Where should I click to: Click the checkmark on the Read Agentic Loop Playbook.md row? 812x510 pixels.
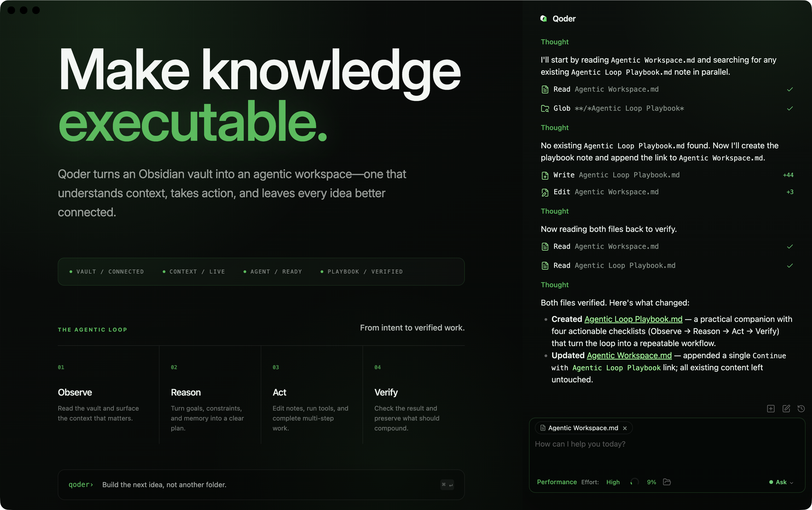tap(790, 266)
